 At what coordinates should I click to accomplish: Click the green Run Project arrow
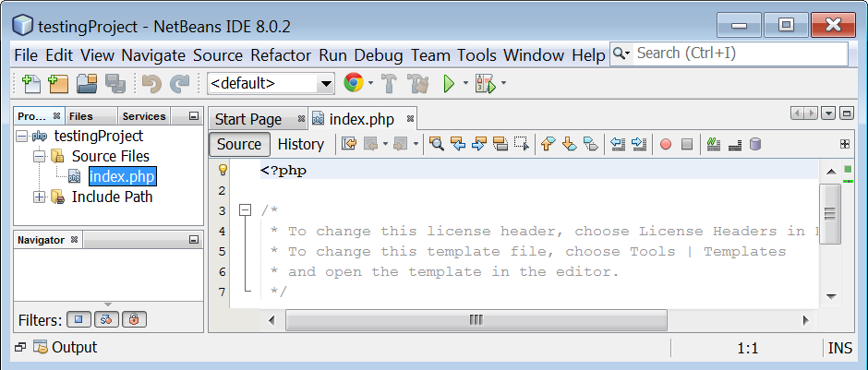pyautogui.click(x=449, y=84)
